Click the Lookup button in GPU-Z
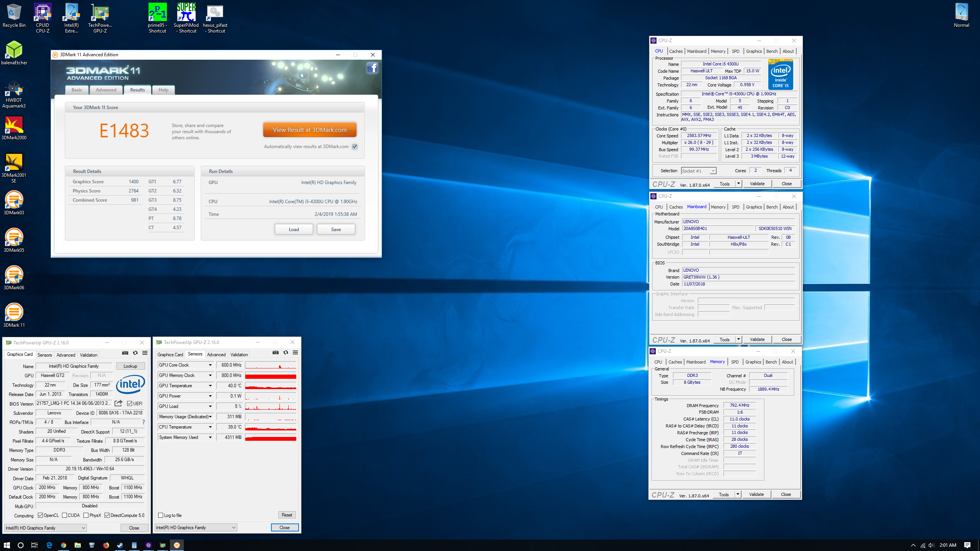This screenshot has height=551, width=980. [130, 366]
